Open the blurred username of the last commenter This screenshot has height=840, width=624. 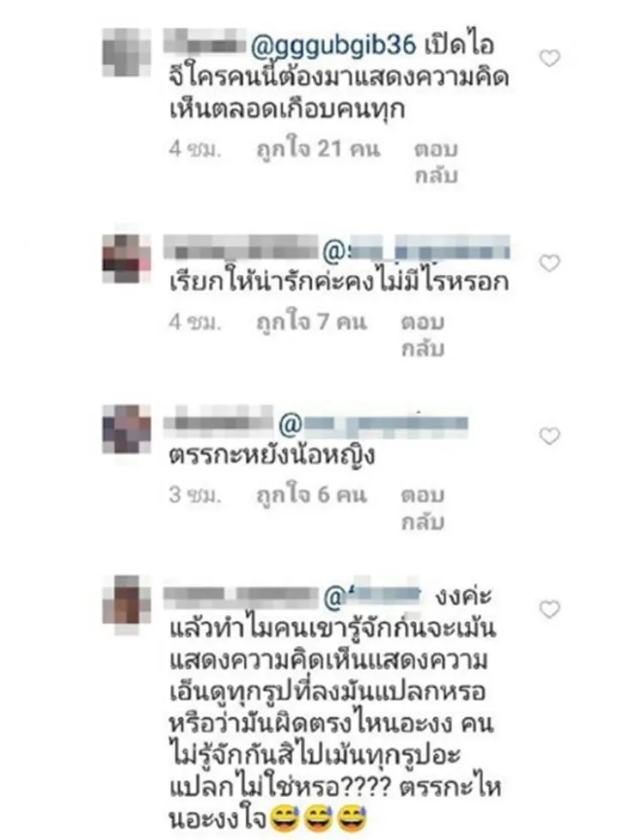241,596
